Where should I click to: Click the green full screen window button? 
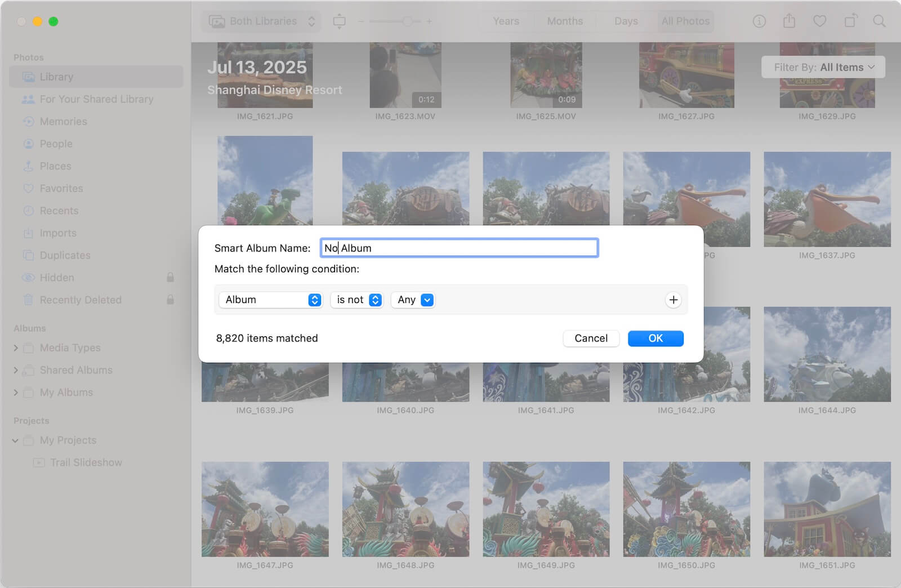[x=53, y=21]
